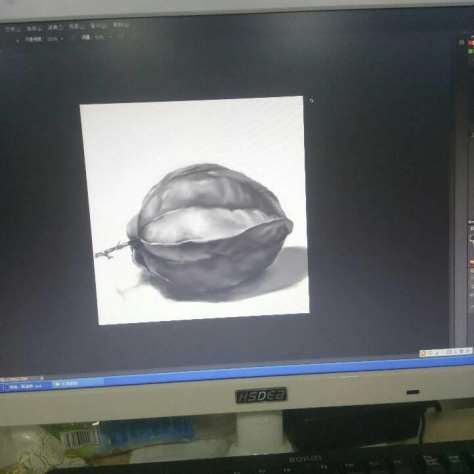Click the grayscale fruit painting on the canvas
Screen dimensions: 474x474
[x=199, y=211]
